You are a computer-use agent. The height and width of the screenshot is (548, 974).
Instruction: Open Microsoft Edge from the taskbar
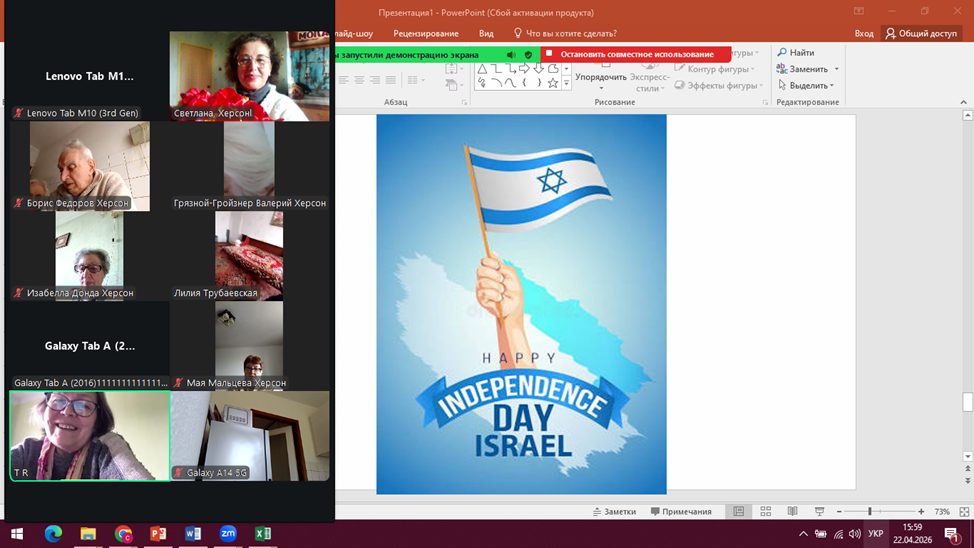coord(53,534)
